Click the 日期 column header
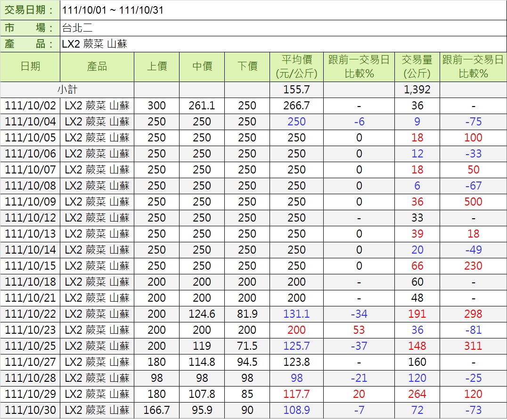 point(30,66)
